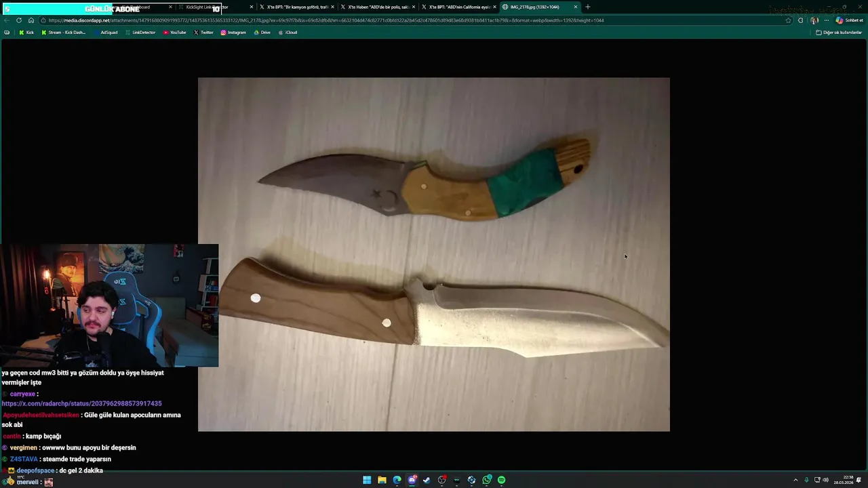Show hidden system tray icons chevron
The image size is (868, 488).
coord(795,480)
